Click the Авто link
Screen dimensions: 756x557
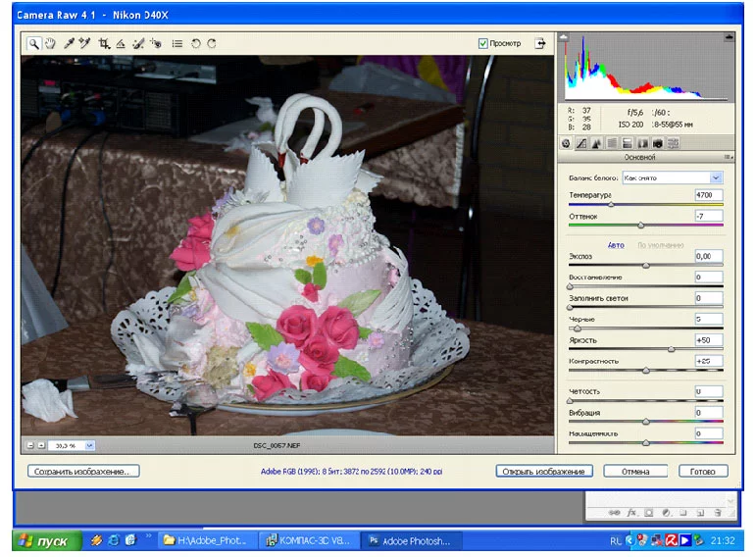[x=616, y=245]
